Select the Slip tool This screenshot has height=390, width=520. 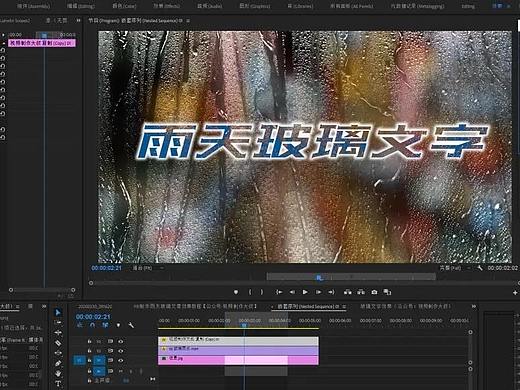(x=58, y=353)
